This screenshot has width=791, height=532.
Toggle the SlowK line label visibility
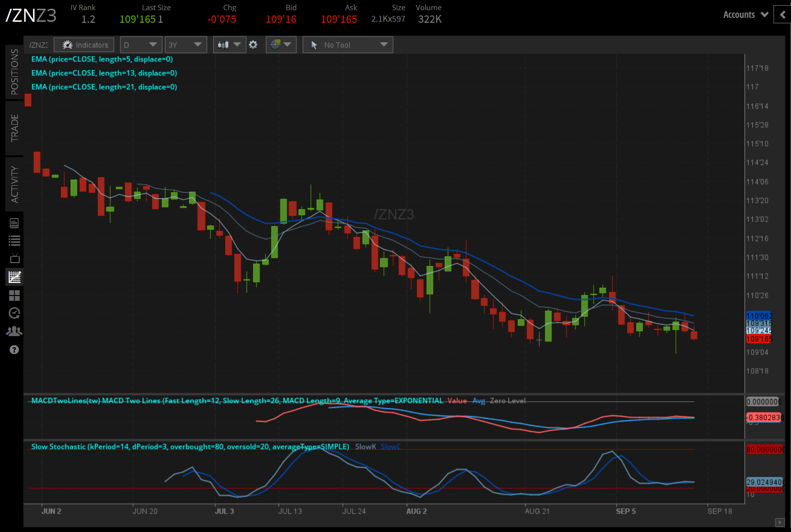pyautogui.click(x=366, y=446)
